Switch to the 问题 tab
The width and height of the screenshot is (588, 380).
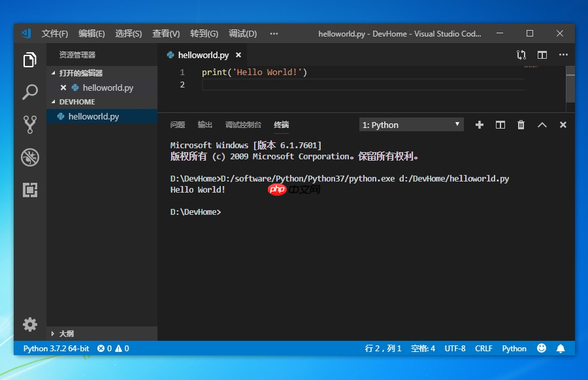tap(178, 125)
